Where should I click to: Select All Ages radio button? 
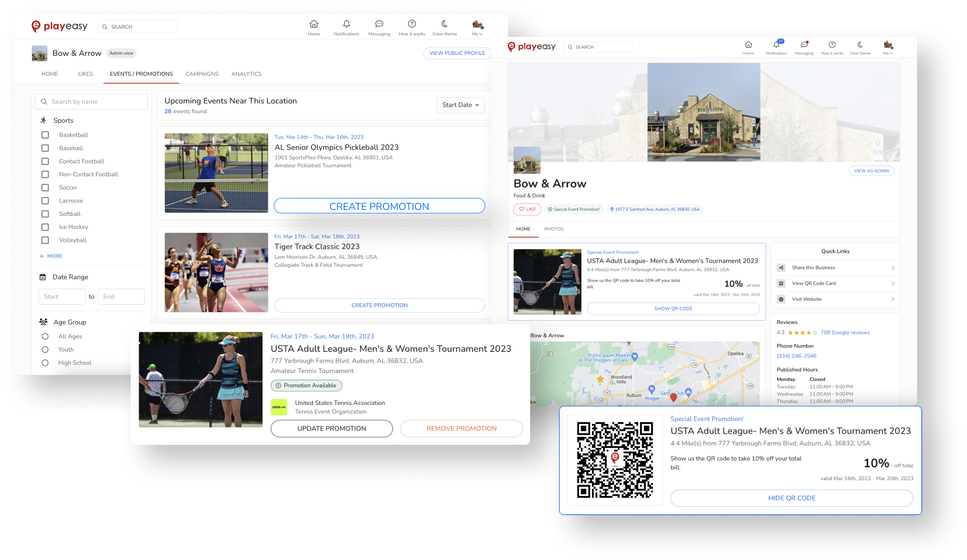[x=45, y=337]
